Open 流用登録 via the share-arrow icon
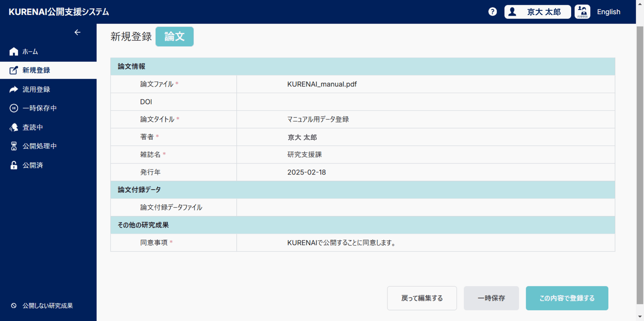 pos(14,89)
